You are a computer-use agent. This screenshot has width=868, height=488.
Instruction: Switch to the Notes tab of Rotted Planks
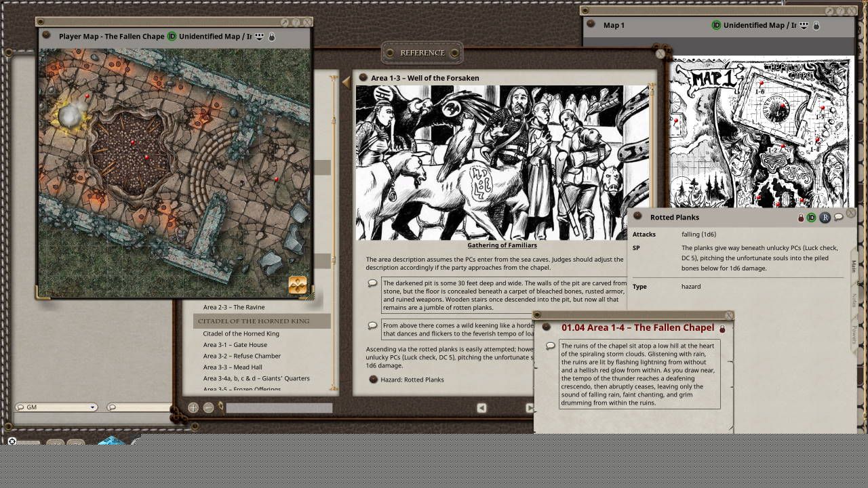[x=854, y=300]
